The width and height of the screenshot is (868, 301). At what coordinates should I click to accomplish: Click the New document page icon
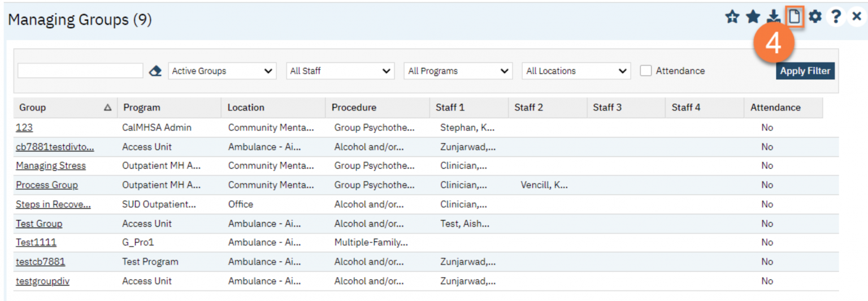click(795, 17)
